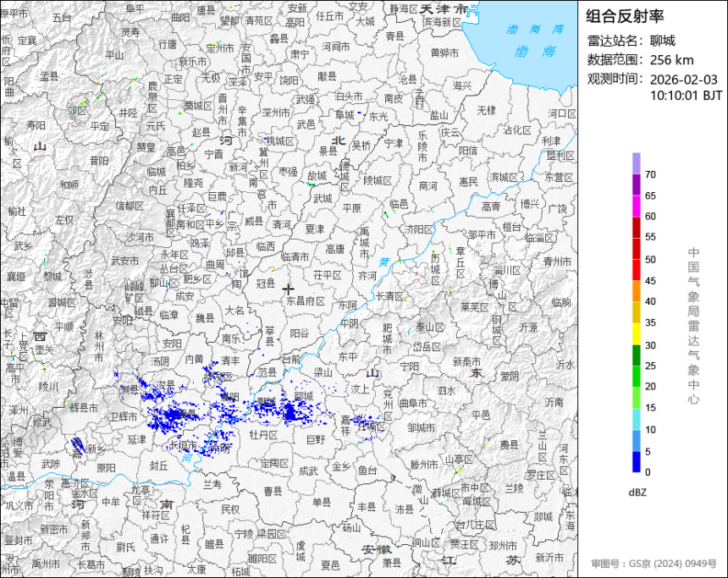Click the 巨野 map label
728x578 pixels.
[317, 438]
